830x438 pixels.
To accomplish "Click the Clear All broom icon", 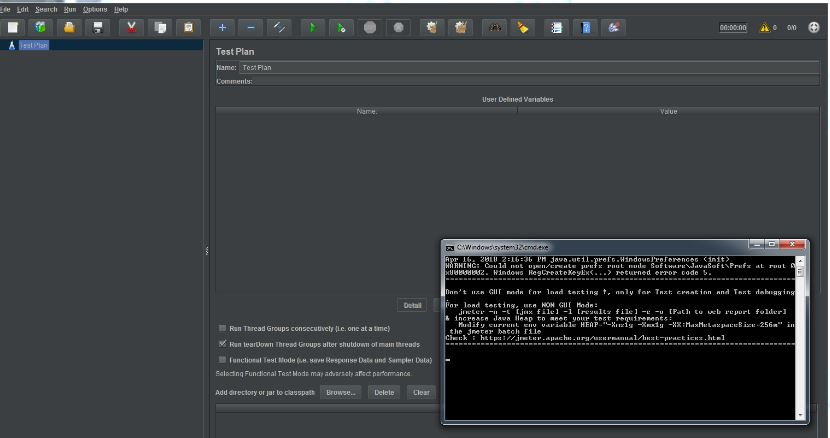I will [x=461, y=28].
